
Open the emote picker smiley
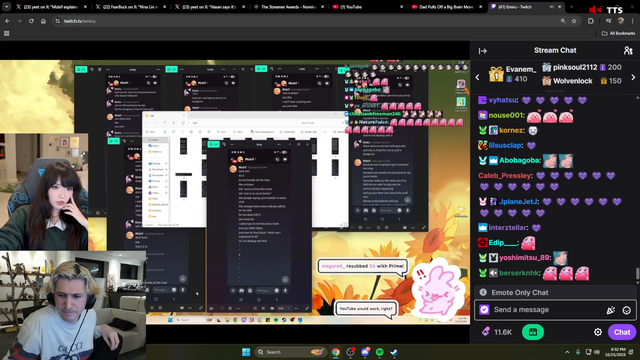[627, 310]
